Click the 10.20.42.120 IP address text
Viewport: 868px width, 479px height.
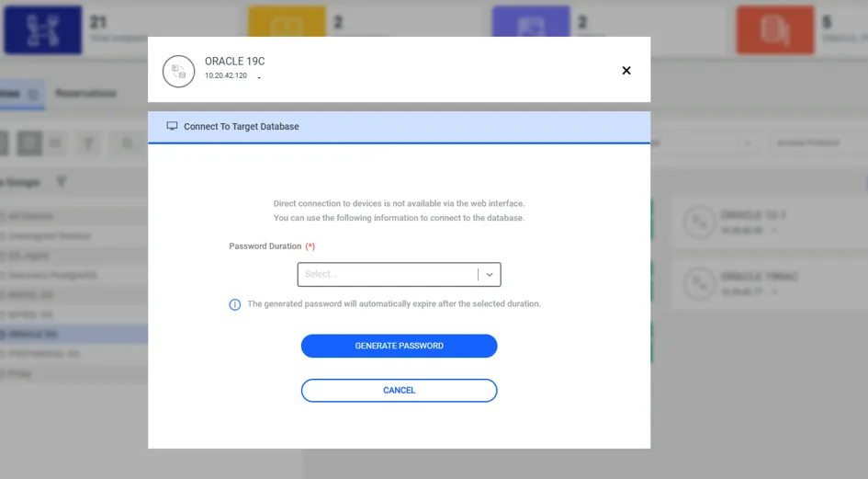coord(226,75)
